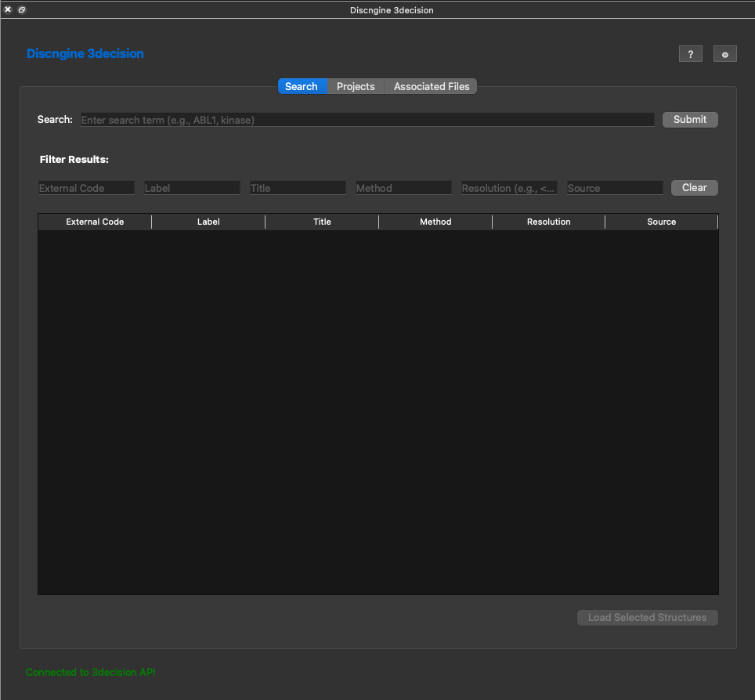Image resolution: width=755 pixels, height=700 pixels.
Task: Focus the External Code filter field
Action: pos(86,188)
